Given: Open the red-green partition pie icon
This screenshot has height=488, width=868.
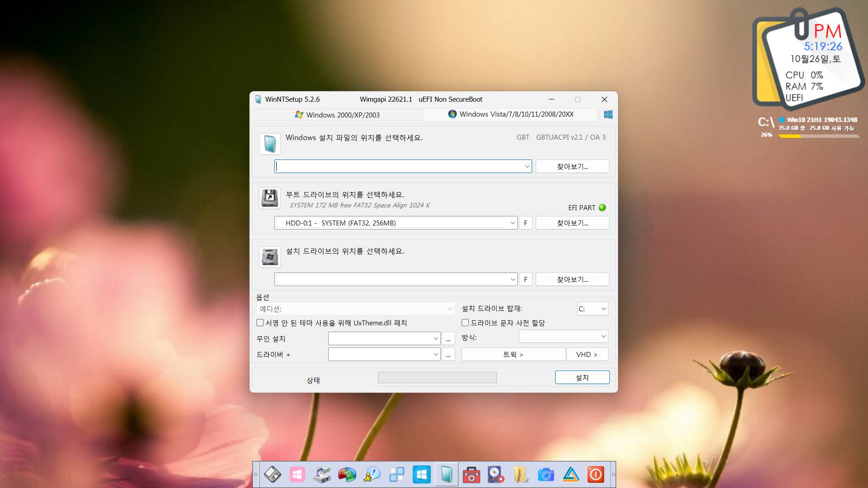Looking at the screenshot, I should click(347, 474).
